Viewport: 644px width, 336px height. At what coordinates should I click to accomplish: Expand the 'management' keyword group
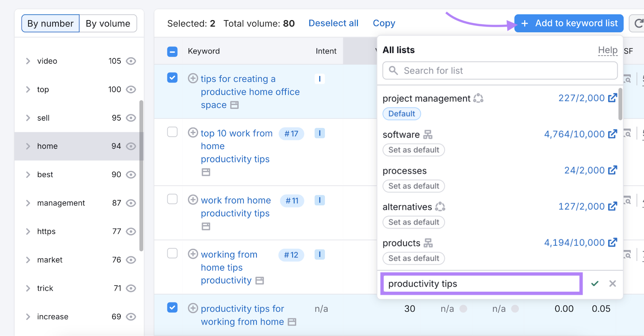point(28,203)
